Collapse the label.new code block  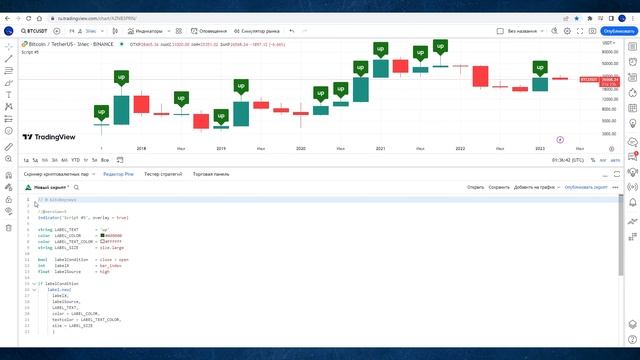(x=34, y=290)
